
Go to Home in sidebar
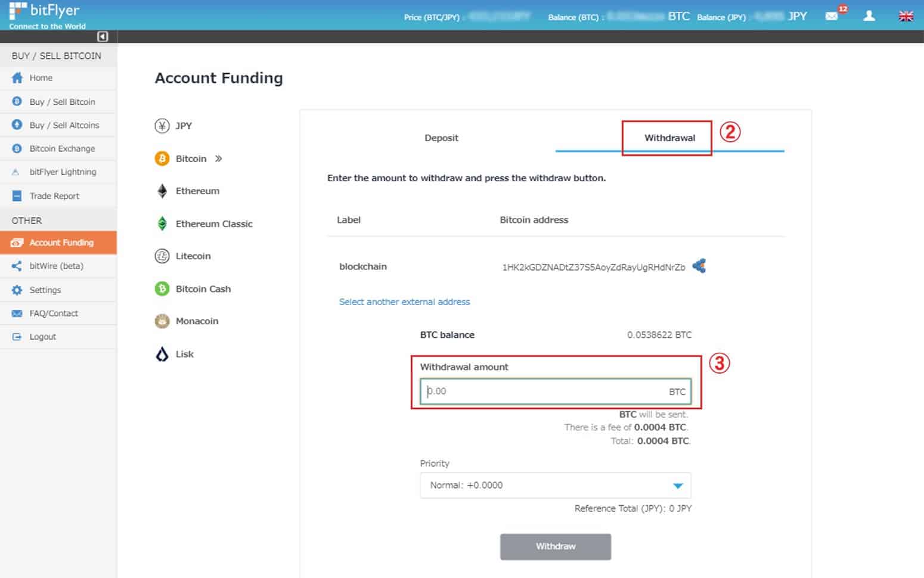pyautogui.click(x=58, y=78)
